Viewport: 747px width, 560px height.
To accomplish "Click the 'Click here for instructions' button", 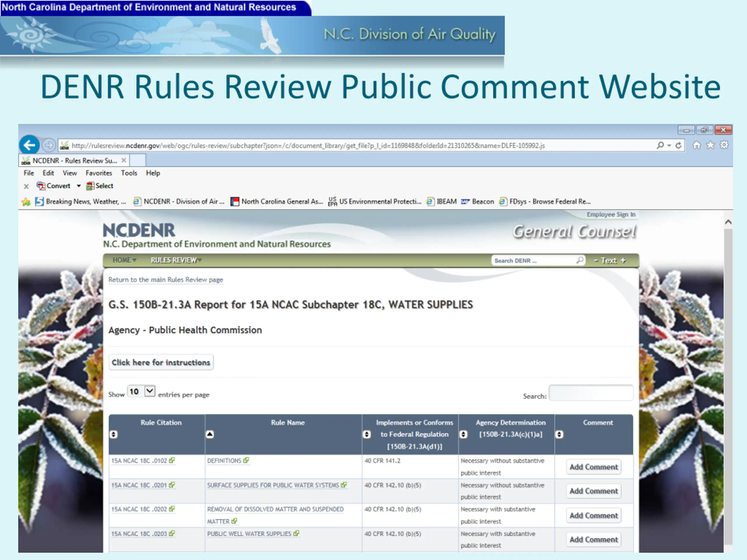I will point(161,363).
